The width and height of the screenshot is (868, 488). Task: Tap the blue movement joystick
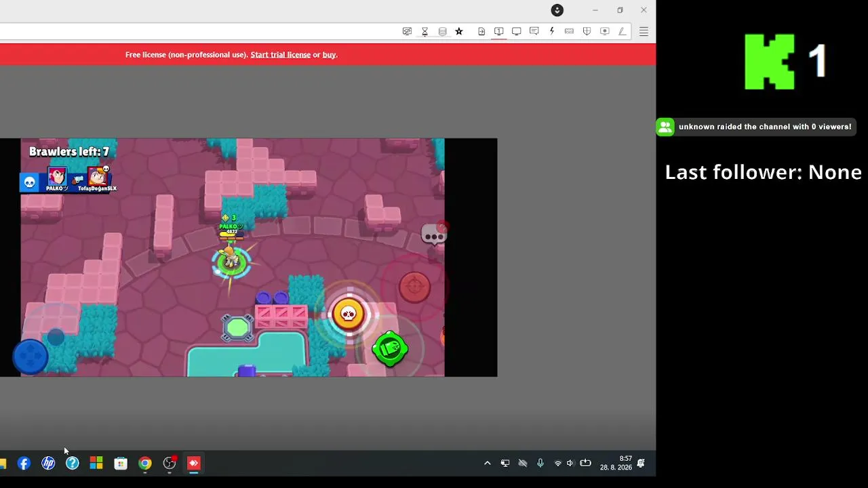[x=31, y=355]
